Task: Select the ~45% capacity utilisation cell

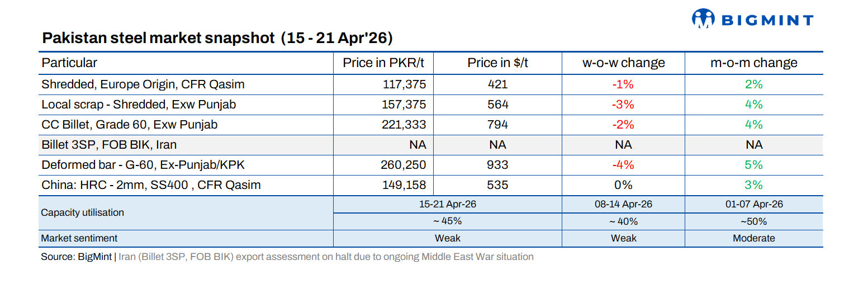Action: tap(447, 221)
